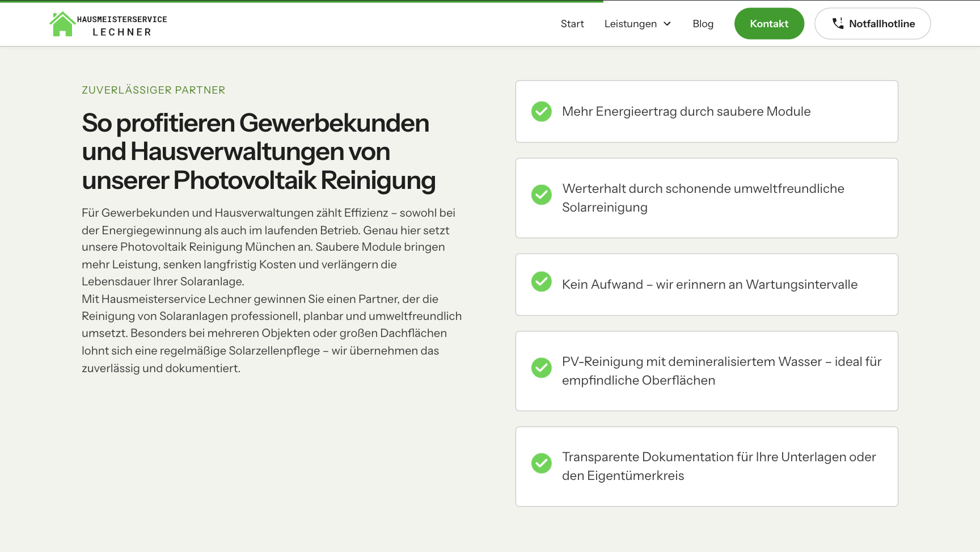Go to the Blog page

coord(703,24)
